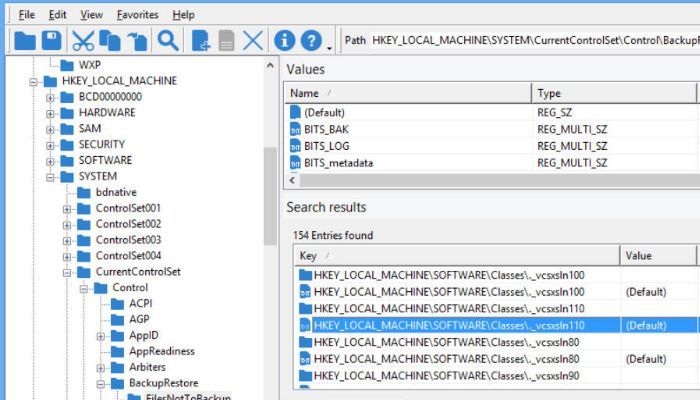Open the Edit menu
Viewport: 700px width, 400px height.
point(58,15)
